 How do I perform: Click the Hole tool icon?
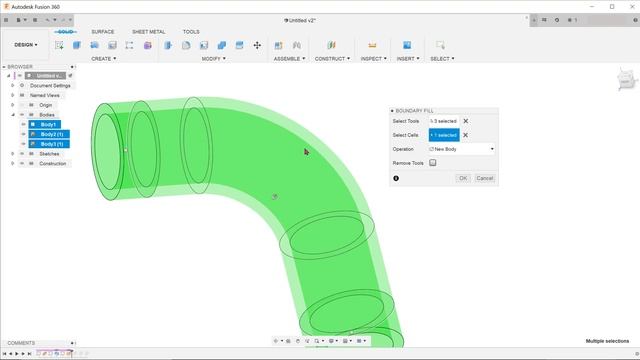112,45
